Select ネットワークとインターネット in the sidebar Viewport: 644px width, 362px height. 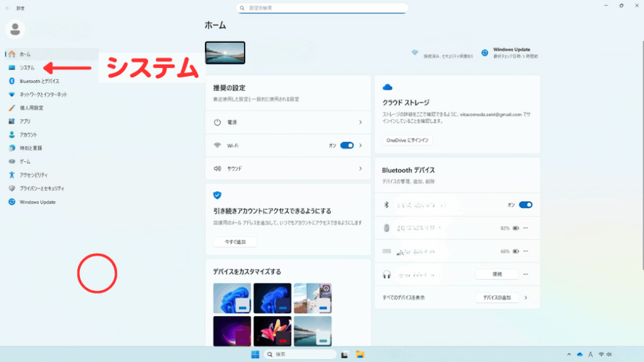pos(43,94)
